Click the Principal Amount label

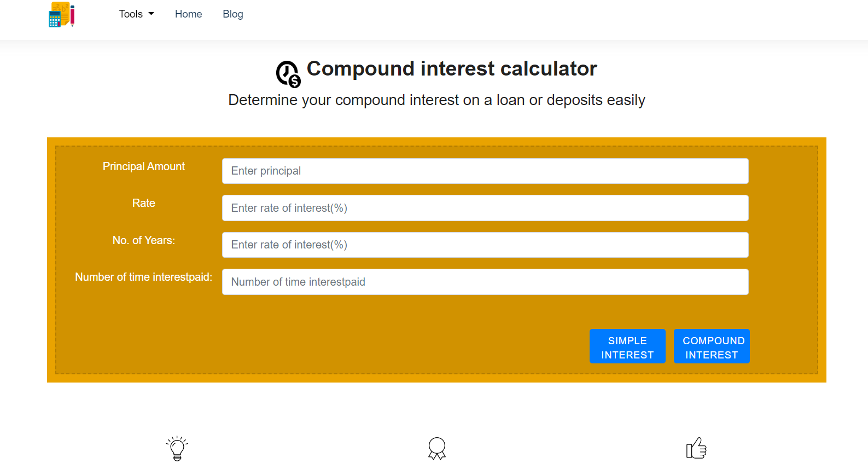pyautogui.click(x=144, y=166)
